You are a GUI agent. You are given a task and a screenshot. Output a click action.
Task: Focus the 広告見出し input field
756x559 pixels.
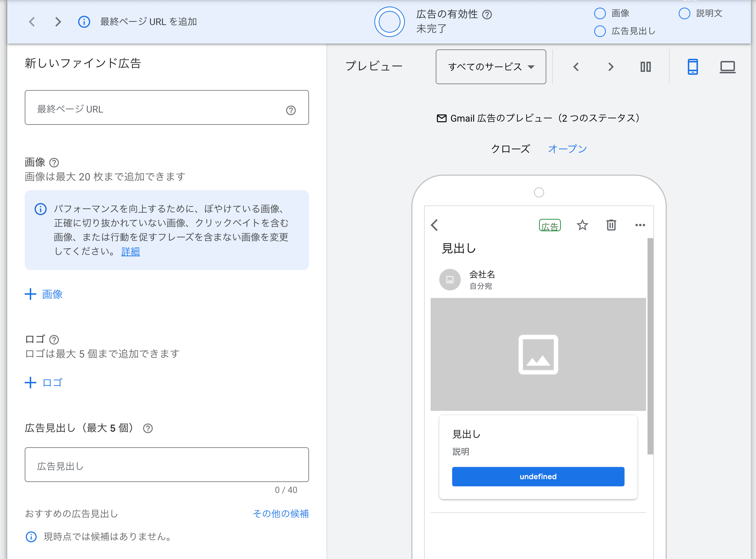[167, 465]
